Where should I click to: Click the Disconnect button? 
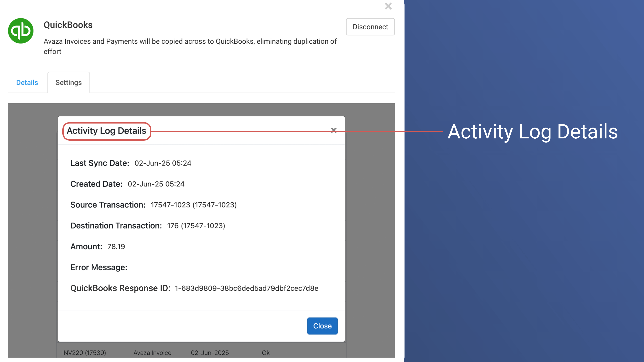tap(370, 27)
